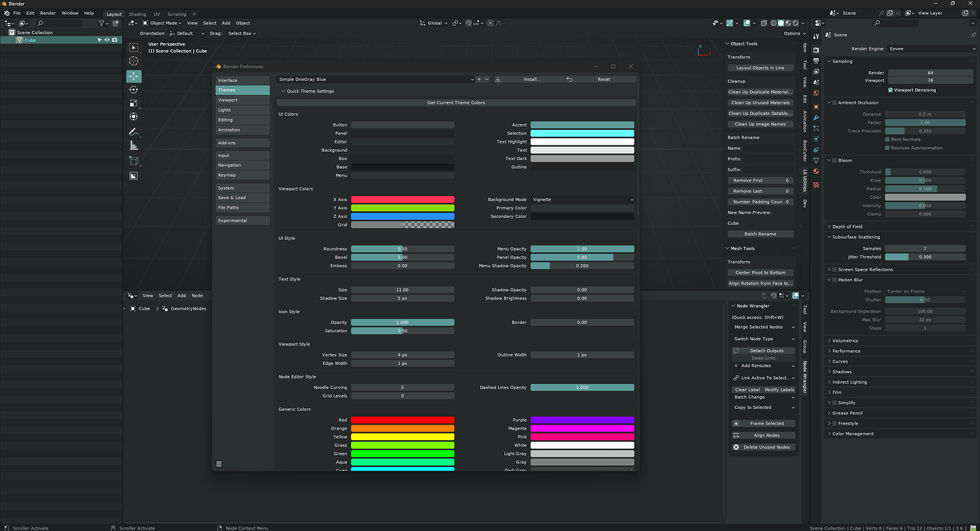Viewport: 980px width, 531px height.
Task: Open the Tool properties tab icon
Action: click(817, 35)
